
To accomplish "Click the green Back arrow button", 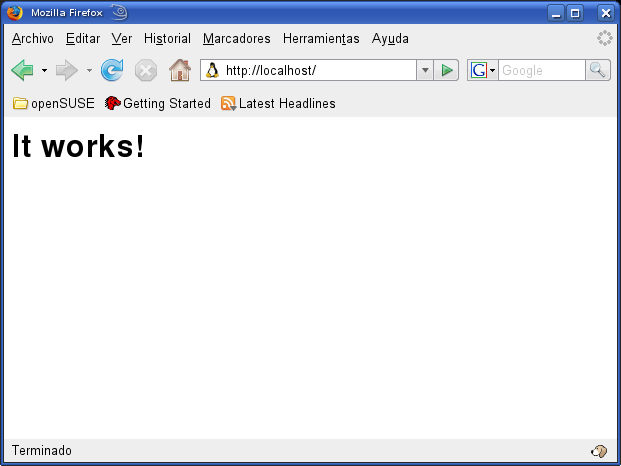I will [x=22, y=70].
